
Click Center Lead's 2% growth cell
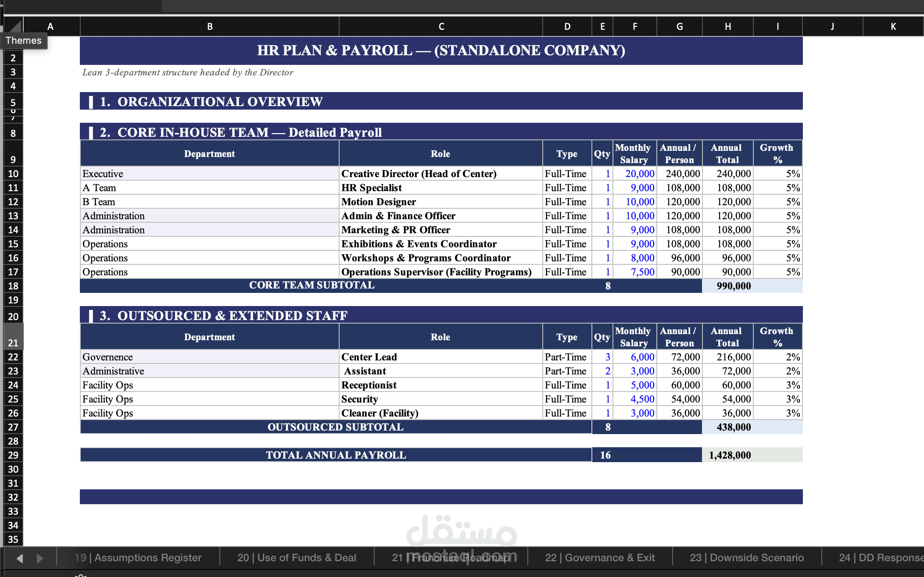[x=778, y=357]
